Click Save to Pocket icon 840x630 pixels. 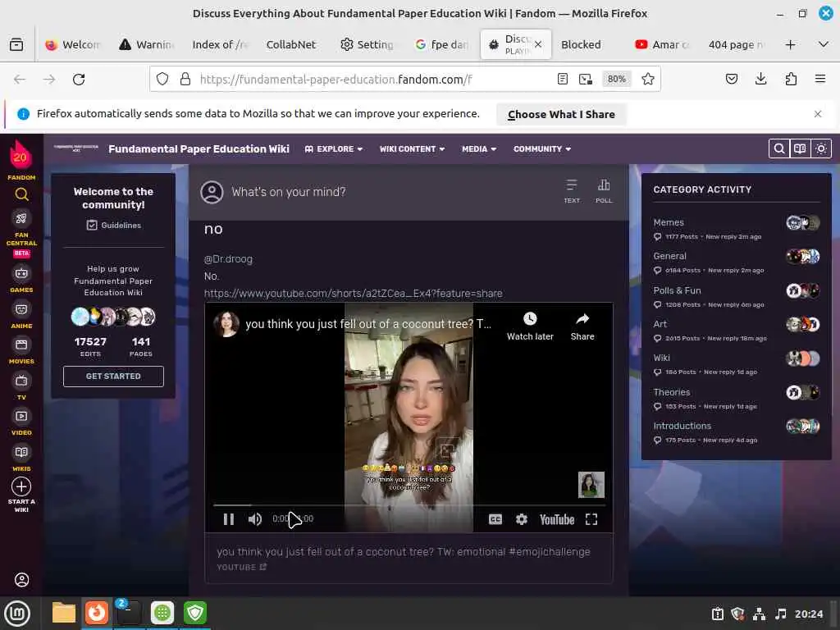[731, 80]
